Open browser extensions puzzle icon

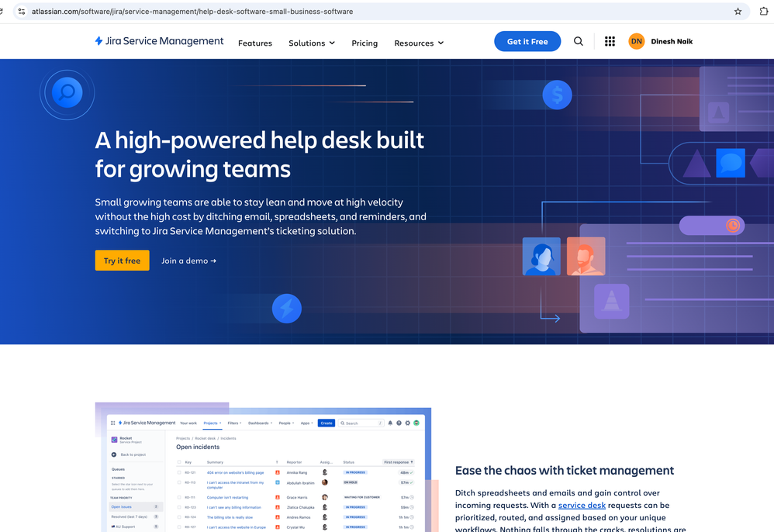(x=764, y=12)
